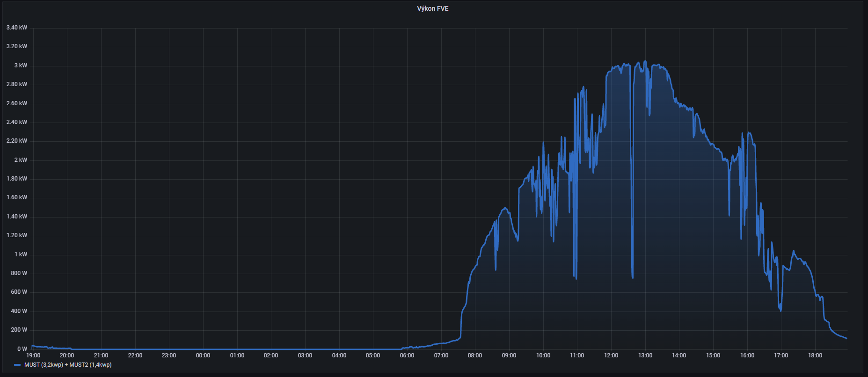868x377 pixels.
Task: Click the 06:00 time axis label
Action: point(407,355)
